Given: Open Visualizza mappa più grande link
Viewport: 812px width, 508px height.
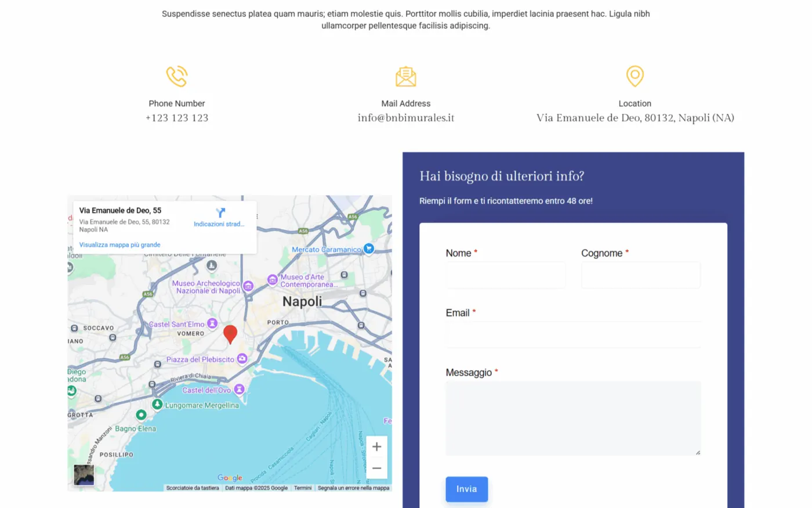Looking at the screenshot, I should pyautogui.click(x=119, y=245).
